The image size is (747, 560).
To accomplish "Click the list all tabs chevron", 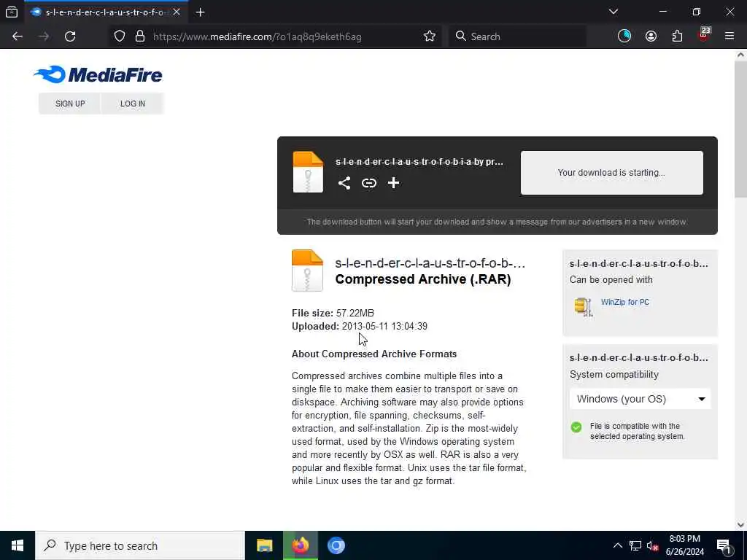I will coord(614,12).
